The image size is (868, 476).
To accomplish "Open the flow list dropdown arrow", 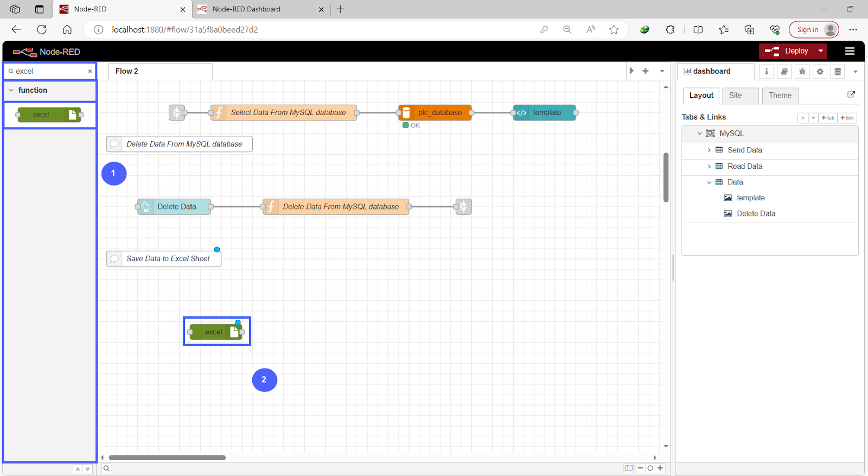I will coord(662,71).
